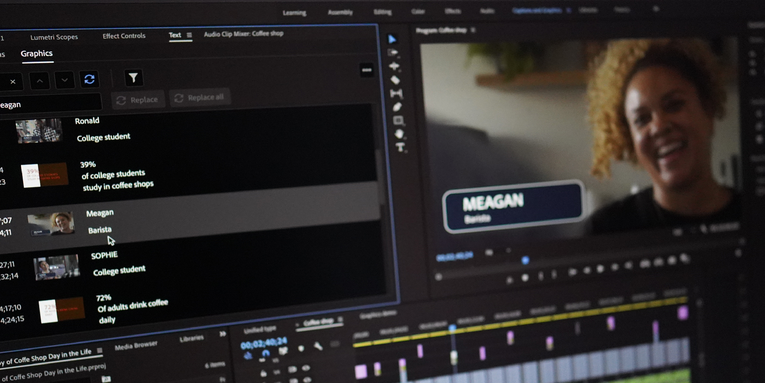The image size is (765, 383).
Task: Open workspace overflow menu at top right
Action: [x=656, y=9]
